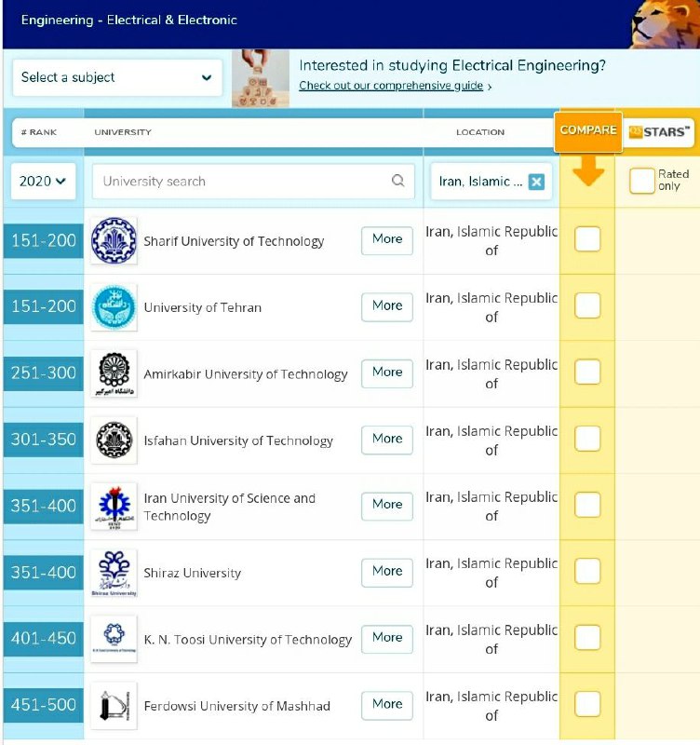The width and height of the screenshot is (700, 745).
Task: Click the 401-450 rank cell
Action: click(43, 639)
